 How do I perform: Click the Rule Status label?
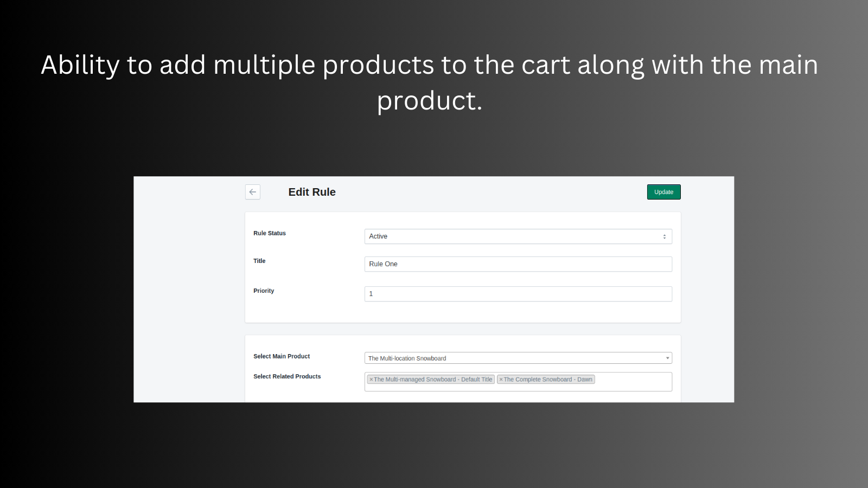(x=269, y=233)
